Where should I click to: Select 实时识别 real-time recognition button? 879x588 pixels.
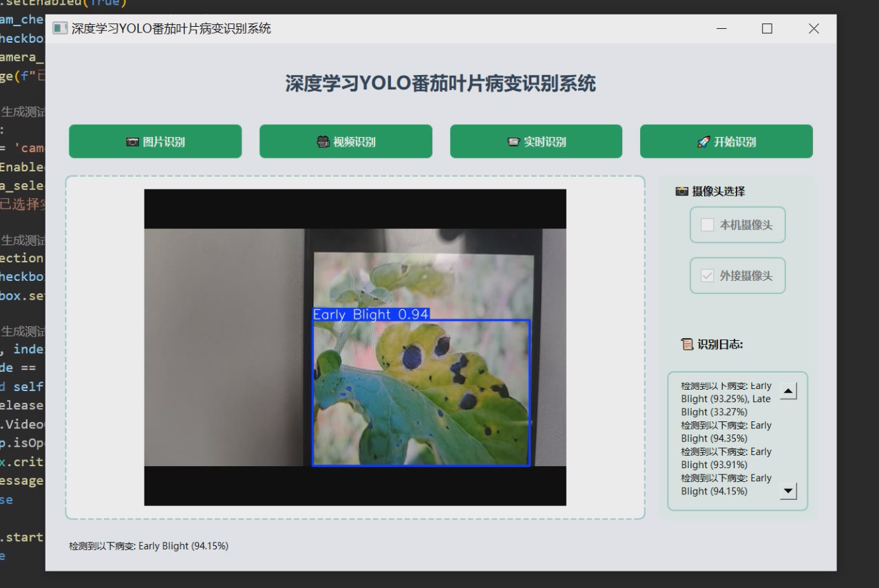click(536, 142)
